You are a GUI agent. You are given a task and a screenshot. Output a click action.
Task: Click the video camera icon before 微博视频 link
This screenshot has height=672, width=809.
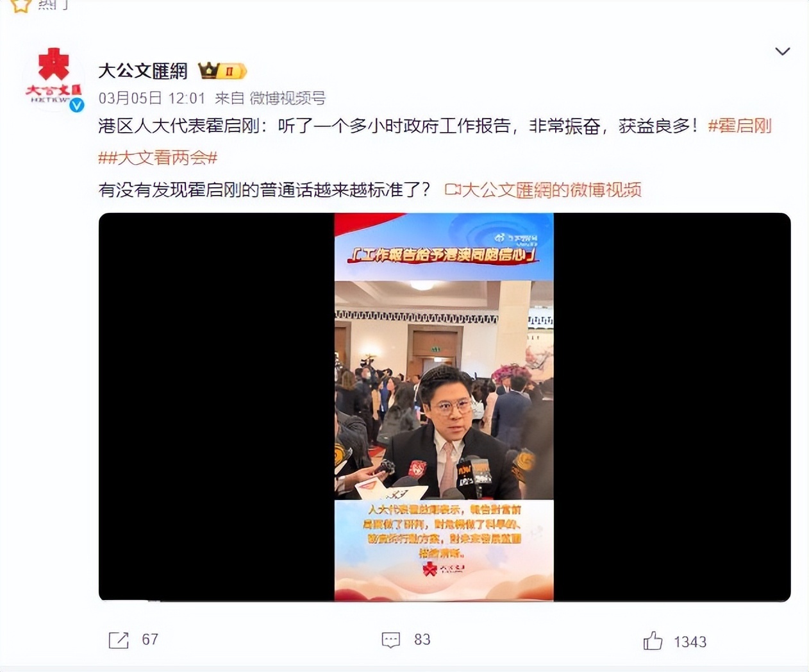tap(453, 190)
